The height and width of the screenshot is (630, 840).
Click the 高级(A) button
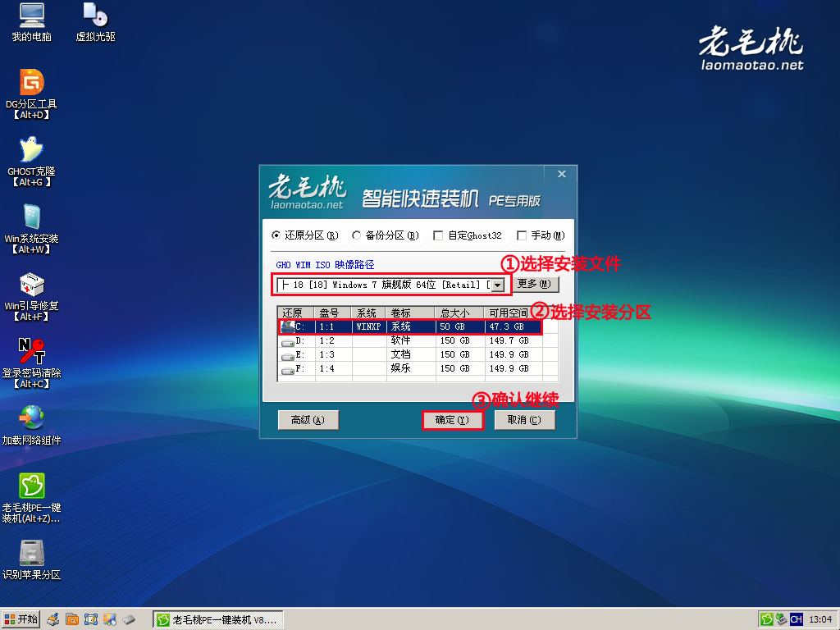(308, 420)
